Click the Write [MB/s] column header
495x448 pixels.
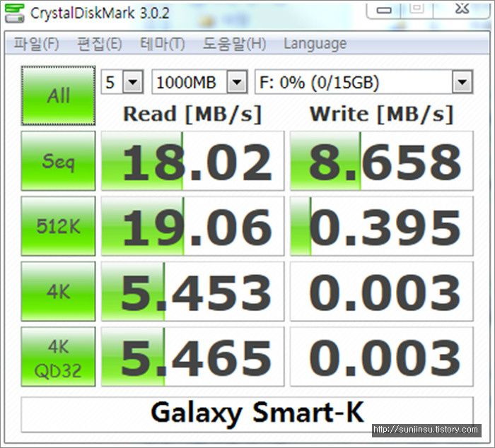pos(382,114)
